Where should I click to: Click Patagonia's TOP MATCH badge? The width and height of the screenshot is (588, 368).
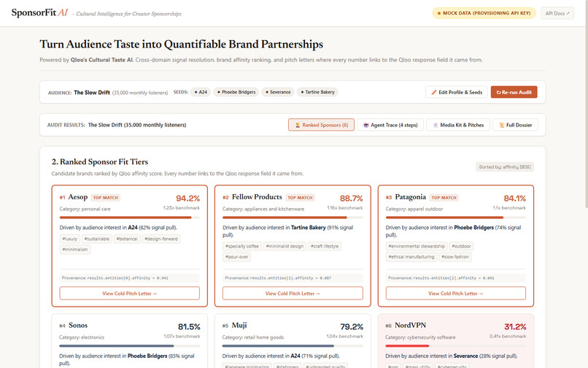(444, 198)
